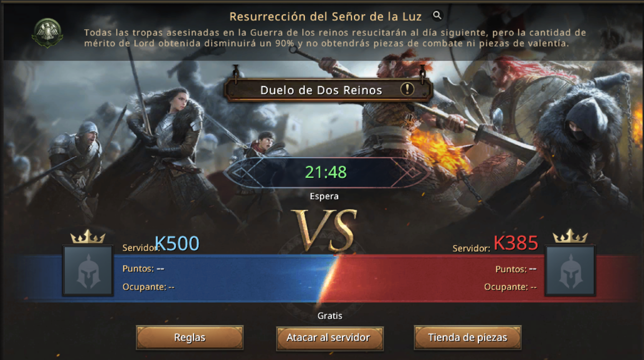Click the crown above K385 avatar
Screen dimensions: 644x360
(570, 236)
